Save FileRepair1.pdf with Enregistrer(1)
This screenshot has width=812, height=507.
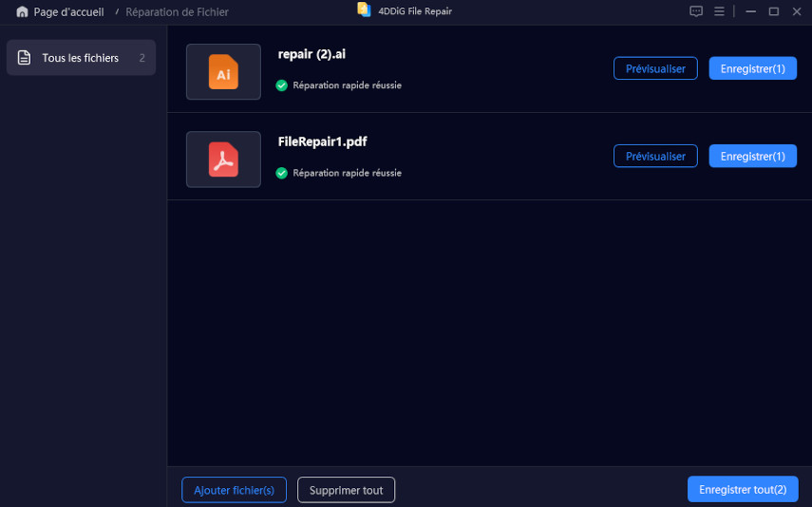tap(752, 156)
